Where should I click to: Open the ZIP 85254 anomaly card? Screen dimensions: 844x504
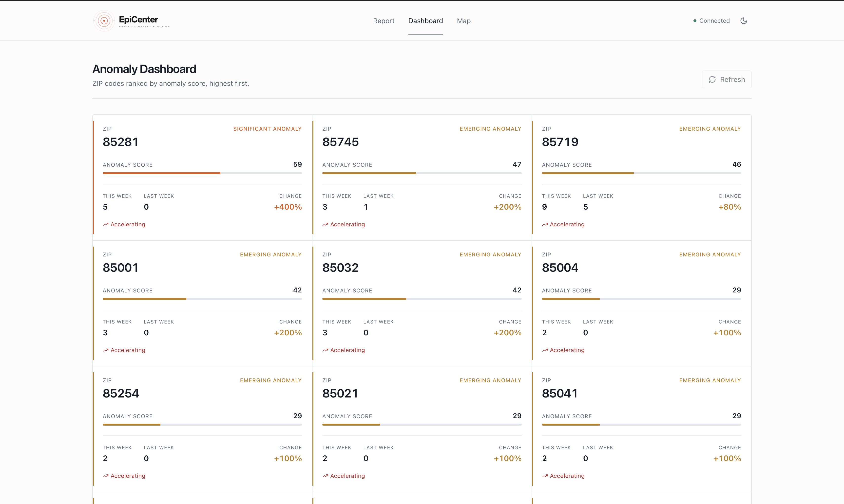(x=202, y=429)
